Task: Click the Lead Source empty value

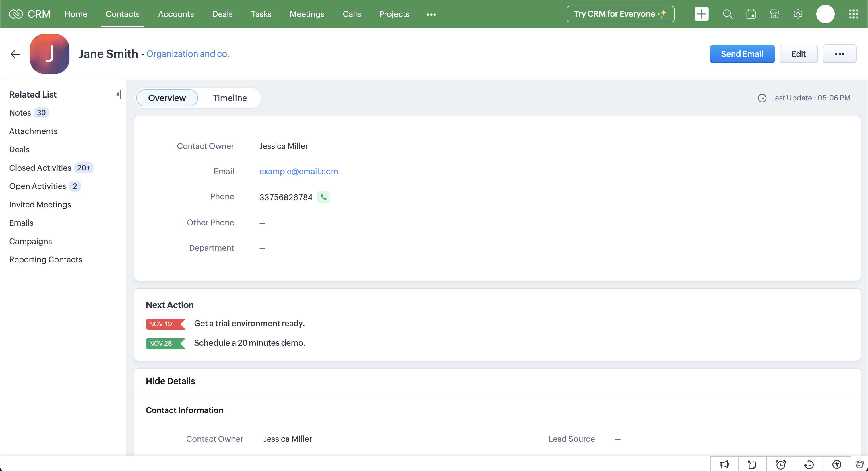Action: [618, 439]
